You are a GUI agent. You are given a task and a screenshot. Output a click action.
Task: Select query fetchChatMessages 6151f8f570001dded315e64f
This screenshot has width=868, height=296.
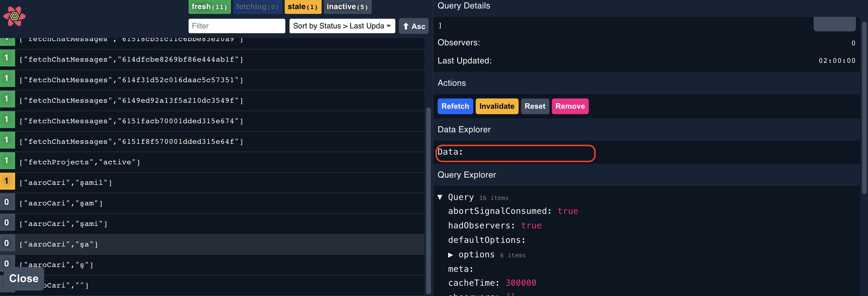tap(212, 142)
